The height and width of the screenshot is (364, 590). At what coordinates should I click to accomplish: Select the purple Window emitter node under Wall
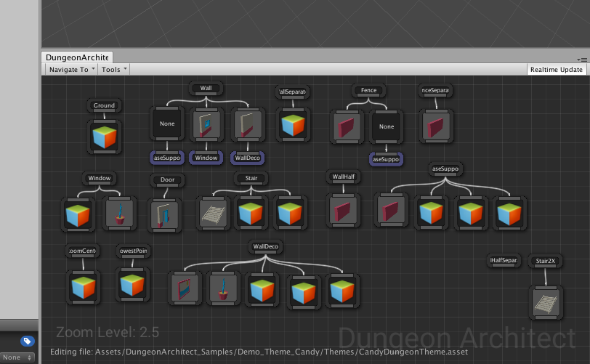[206, 158]
